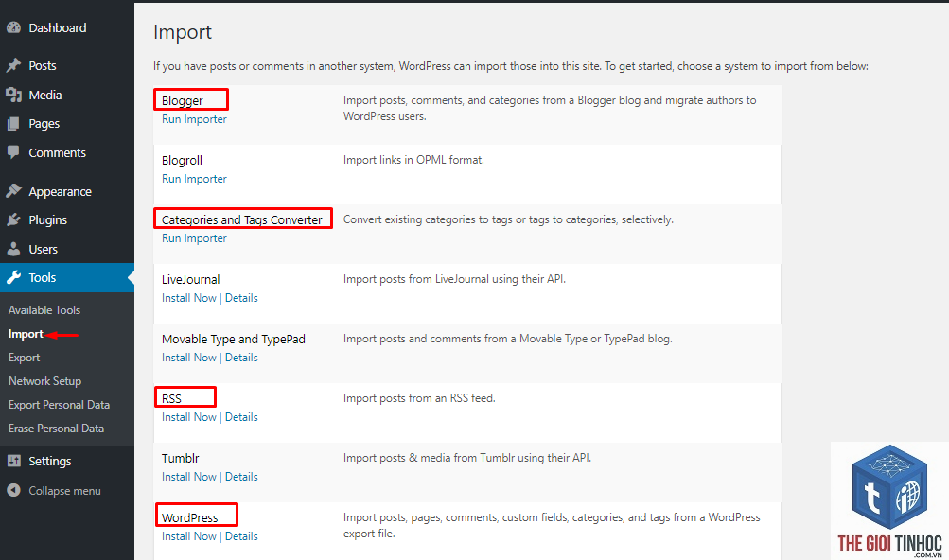Install Now the WordPress importer
This screenshot has height=560, width=949.
(x=189, y=536)
